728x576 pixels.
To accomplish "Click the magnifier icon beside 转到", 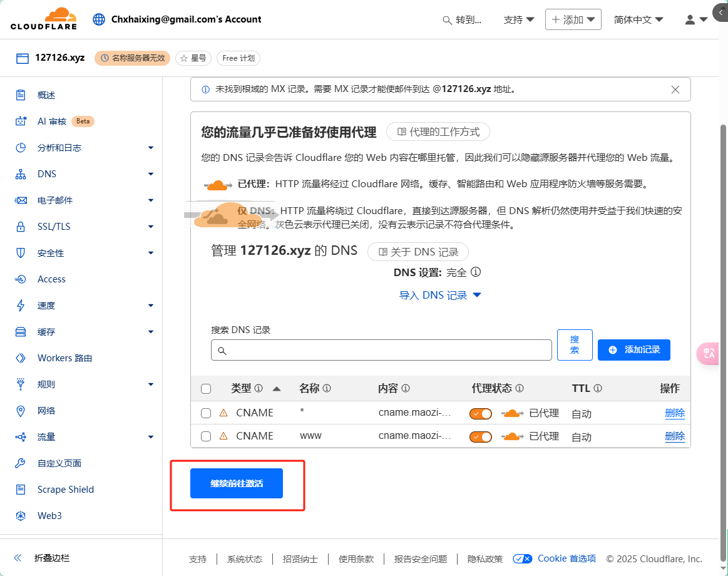I will click(447, 21).
